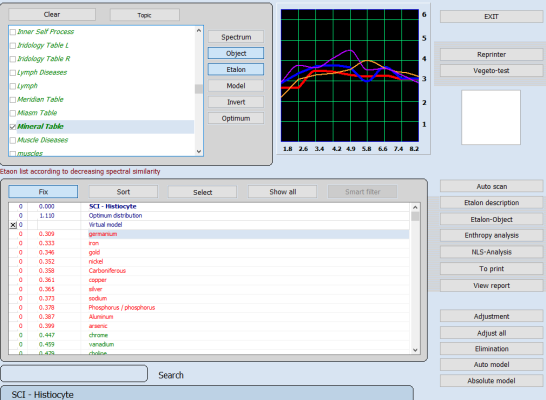Toggle the Virtual model X checkbox
546x400 pixels.
tap(13, 225)
